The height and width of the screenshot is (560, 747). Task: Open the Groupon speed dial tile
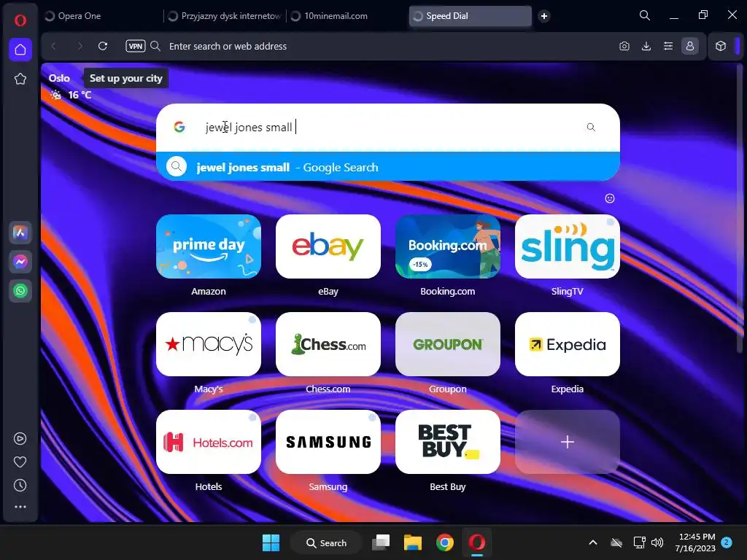[x=448, y=344]
